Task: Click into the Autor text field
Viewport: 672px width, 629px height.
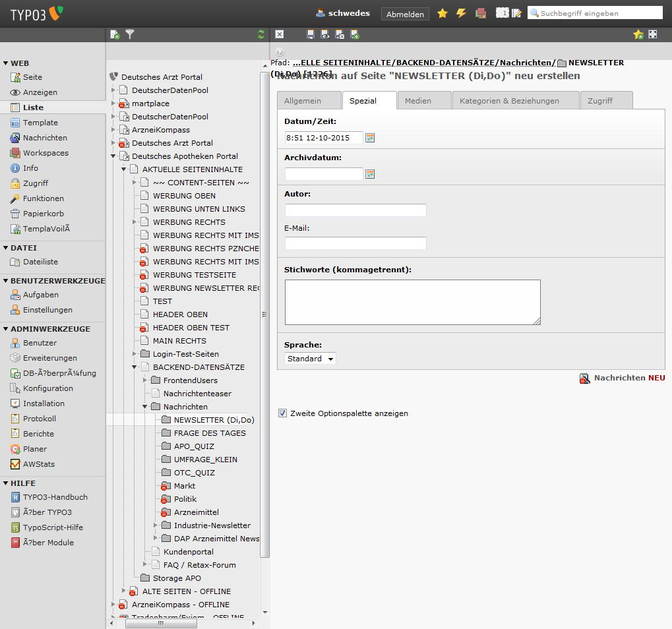Action: pyautogui.click(x=355, y=210)
